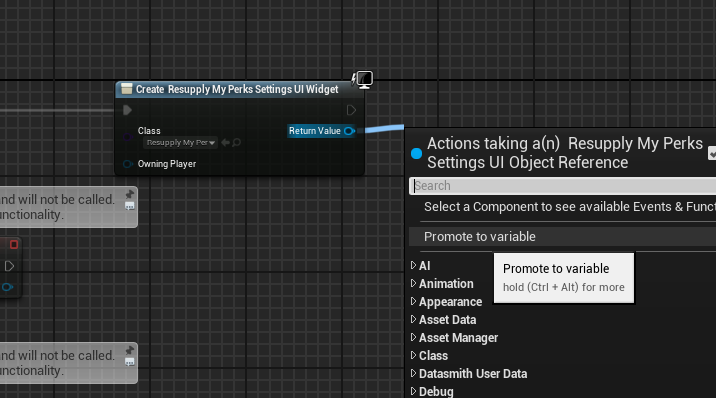Click the lower comment pin icon

pos(130,350)
